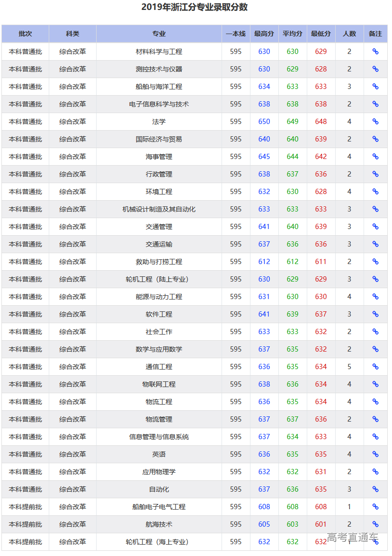Click average score 634 in 信息管理与信息系统 row
The image size is (392, 556).
[293, 437]
